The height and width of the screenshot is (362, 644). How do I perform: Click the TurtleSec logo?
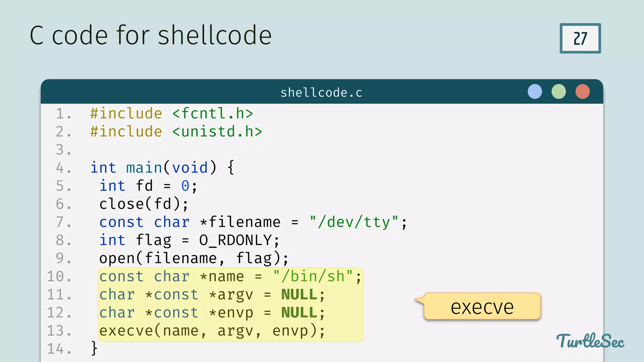point(590,341)
